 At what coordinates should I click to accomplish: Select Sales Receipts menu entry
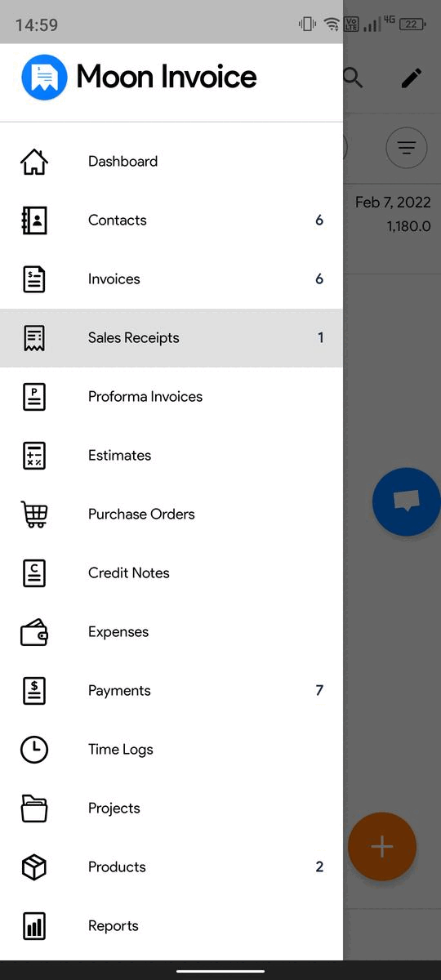click(171, 338)
